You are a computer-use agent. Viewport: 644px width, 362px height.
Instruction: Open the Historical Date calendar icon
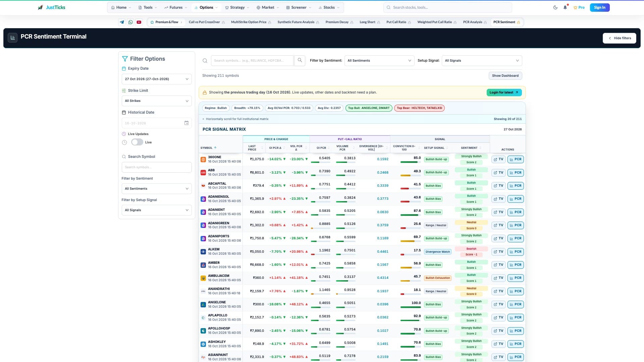(186, 123)
